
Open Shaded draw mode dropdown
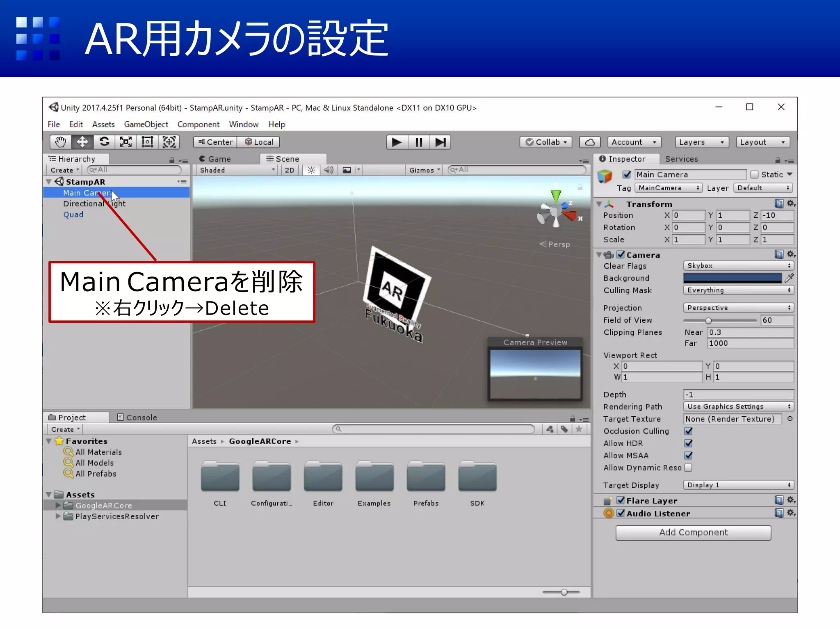[x=237, y=170]
